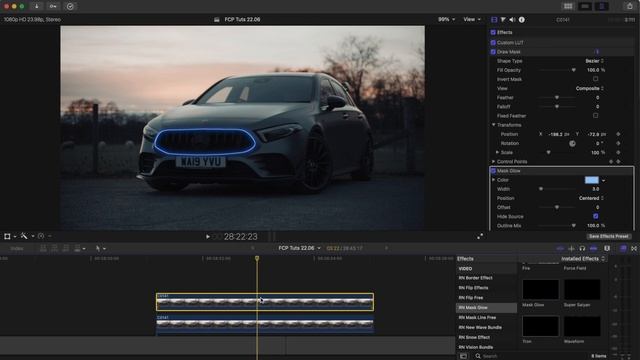Open the retime speedometer menu
640x360 pixels.
[43, 236]
